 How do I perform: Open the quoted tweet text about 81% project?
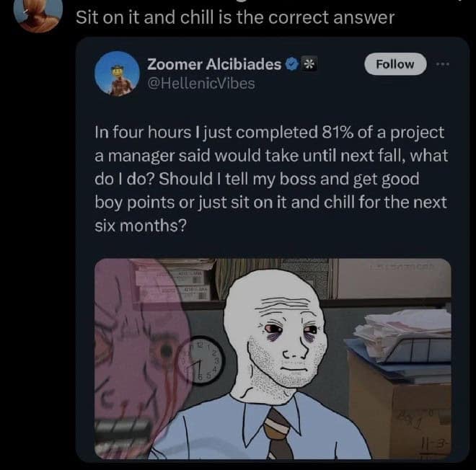tap(271, 179)
